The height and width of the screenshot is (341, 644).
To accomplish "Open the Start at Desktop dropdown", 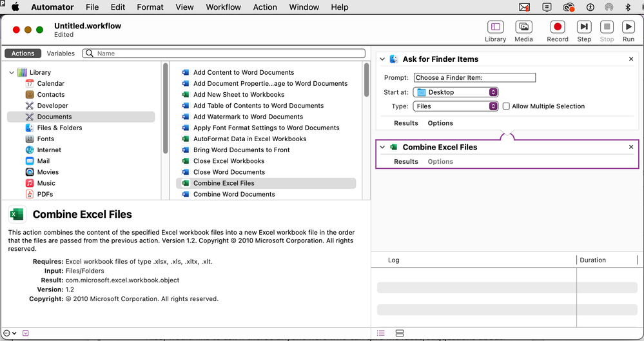I will [456, 92].
